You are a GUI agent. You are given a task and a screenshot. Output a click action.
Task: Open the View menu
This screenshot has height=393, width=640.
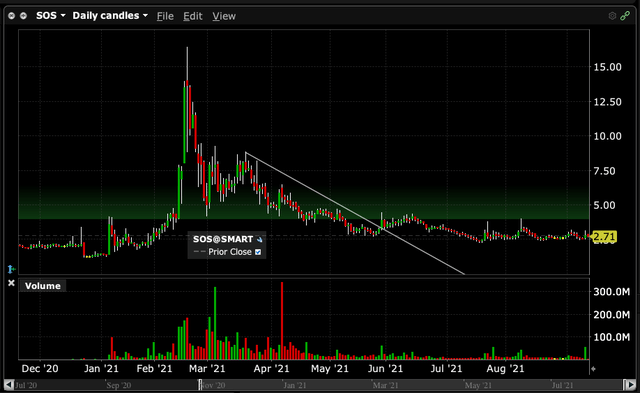[224, 16]
